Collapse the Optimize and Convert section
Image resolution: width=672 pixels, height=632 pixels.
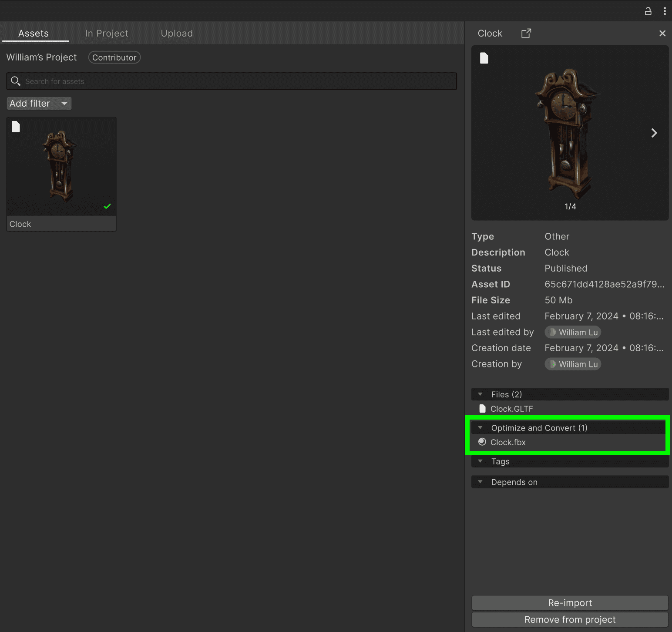(480, 427)
